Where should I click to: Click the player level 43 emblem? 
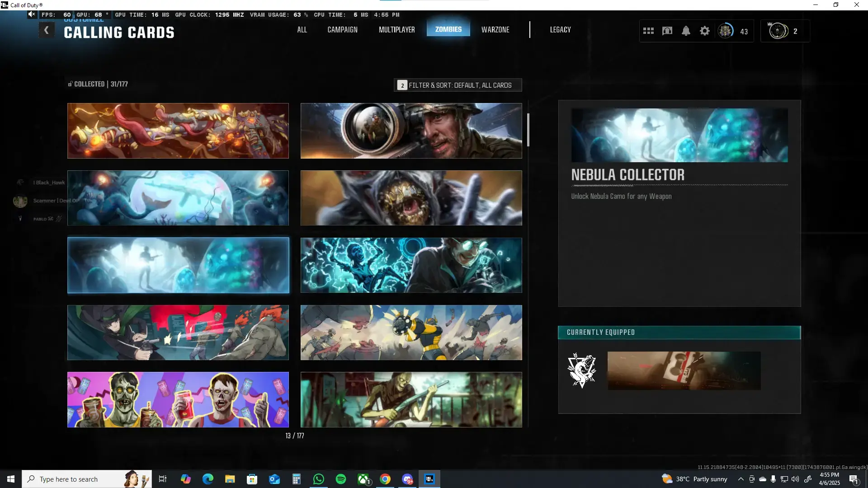coord(726,31)
